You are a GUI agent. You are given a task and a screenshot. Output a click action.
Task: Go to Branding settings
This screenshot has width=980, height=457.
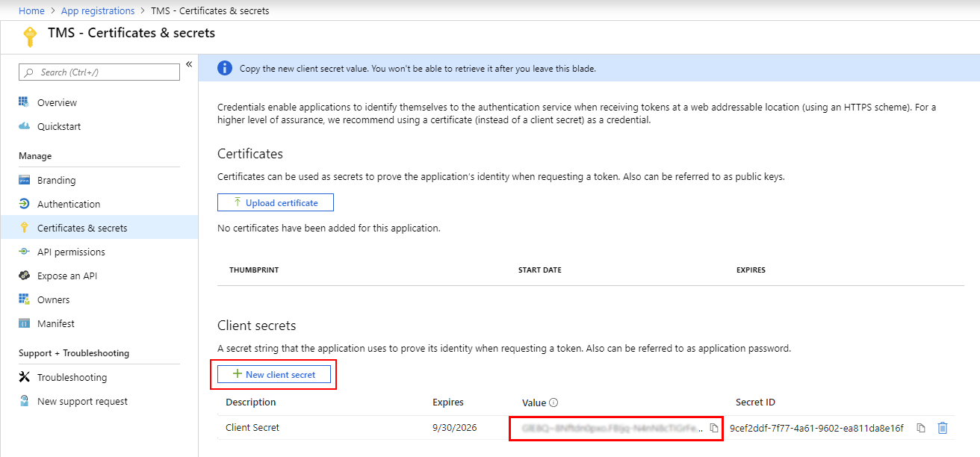[56, 181]
